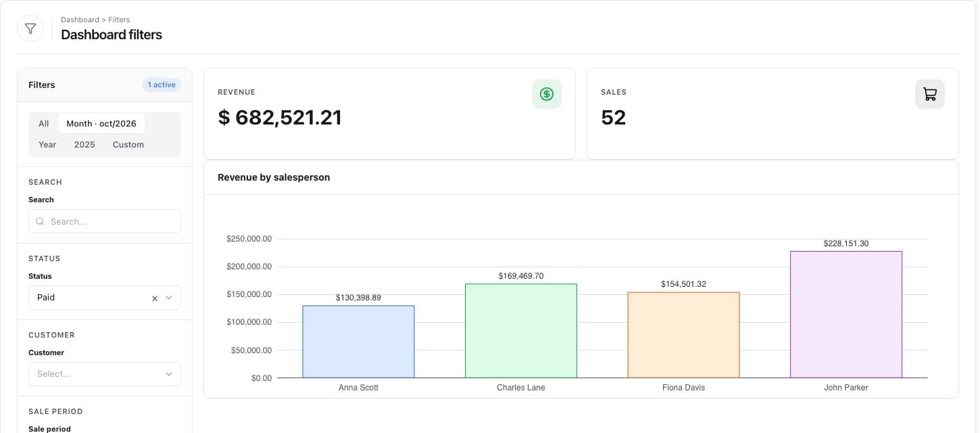The height and width of the screenshot is (433, 980).
Task: Select the Custom period tab
Action: click(x=128, y=145)
